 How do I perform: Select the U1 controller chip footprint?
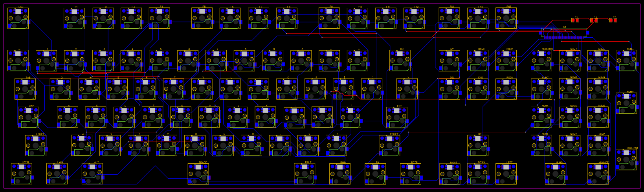[565, 33]
